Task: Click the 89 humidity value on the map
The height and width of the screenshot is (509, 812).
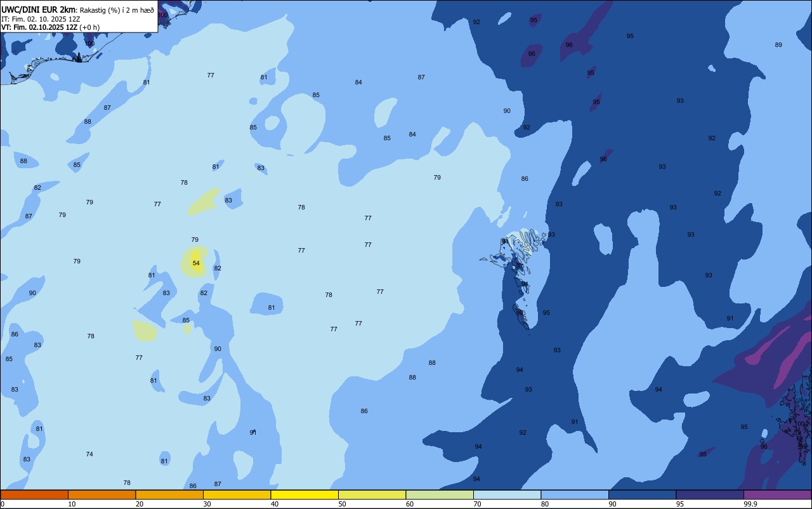Action: pos(778,44)
